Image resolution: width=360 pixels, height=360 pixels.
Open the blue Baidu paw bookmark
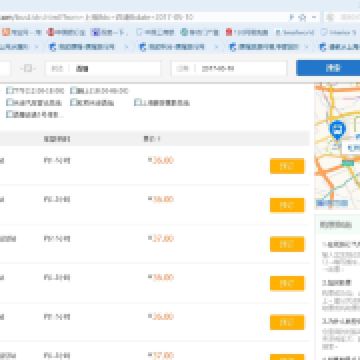110,32
